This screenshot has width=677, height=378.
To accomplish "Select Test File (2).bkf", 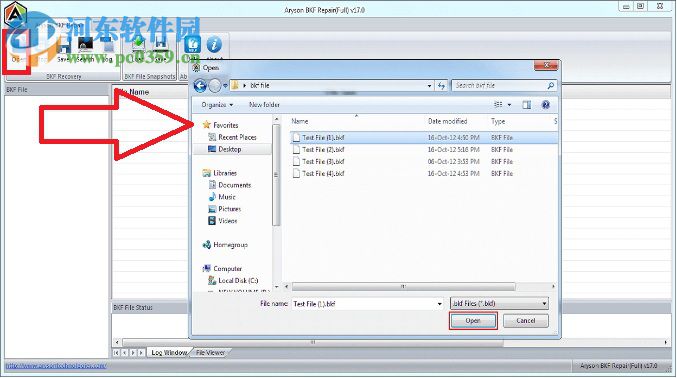I will pyautogui.click(x=323, y=150).
